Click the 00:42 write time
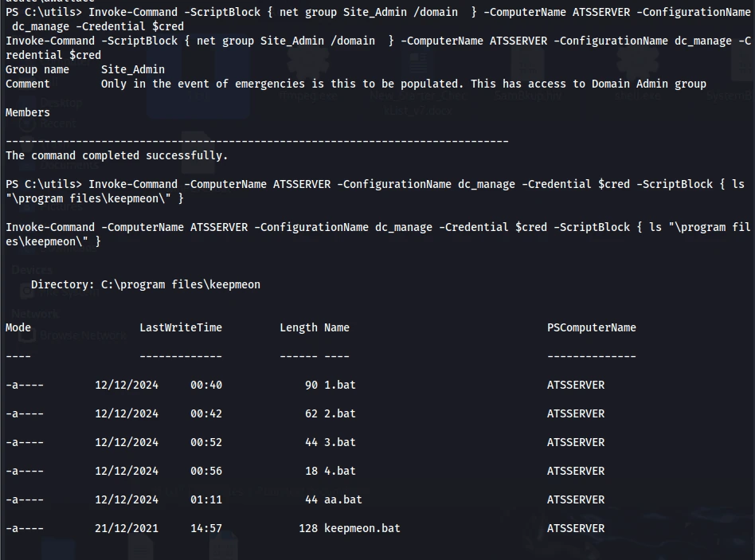This screenshot has height=560, width=755. (206, 413)
